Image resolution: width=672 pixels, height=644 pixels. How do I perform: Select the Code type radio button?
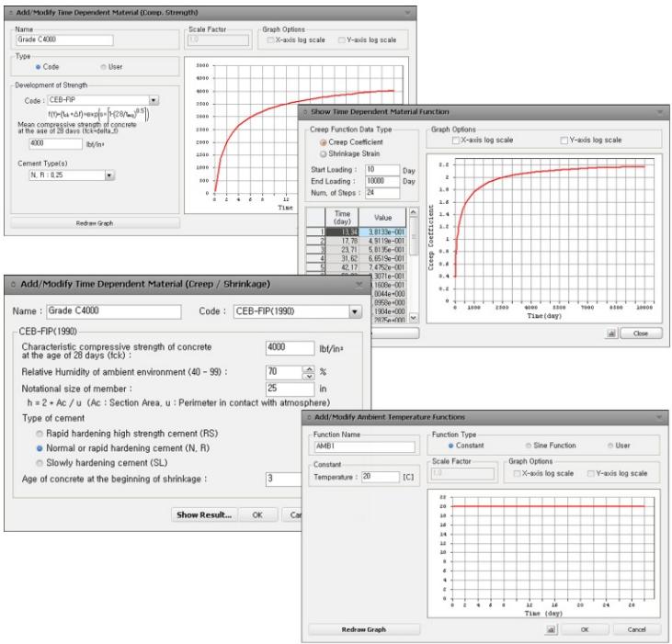coord(38,67)
